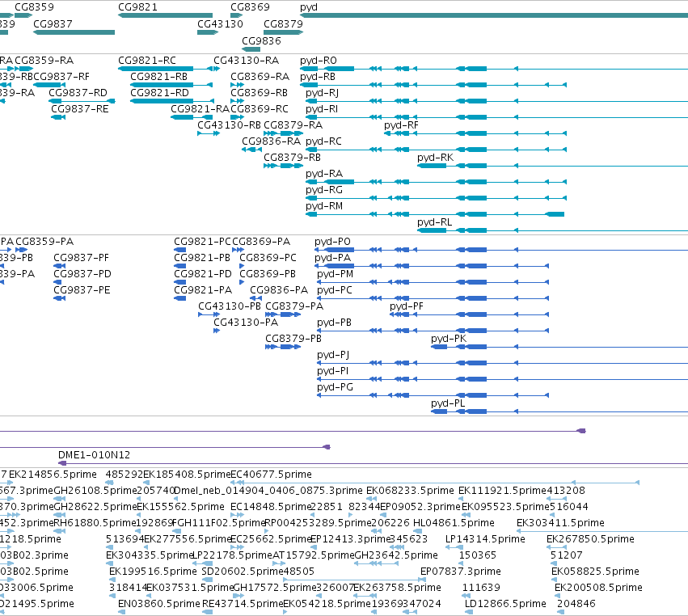This screenshot has width=688, height=616.
Task: Select transcript CG9821-RC label
Action: coord(147,61)
